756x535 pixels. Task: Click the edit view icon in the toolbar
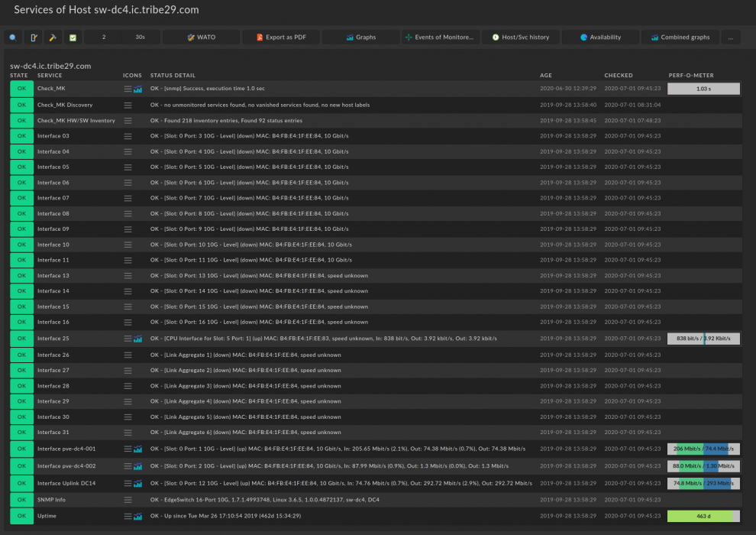tap(33, 37)
